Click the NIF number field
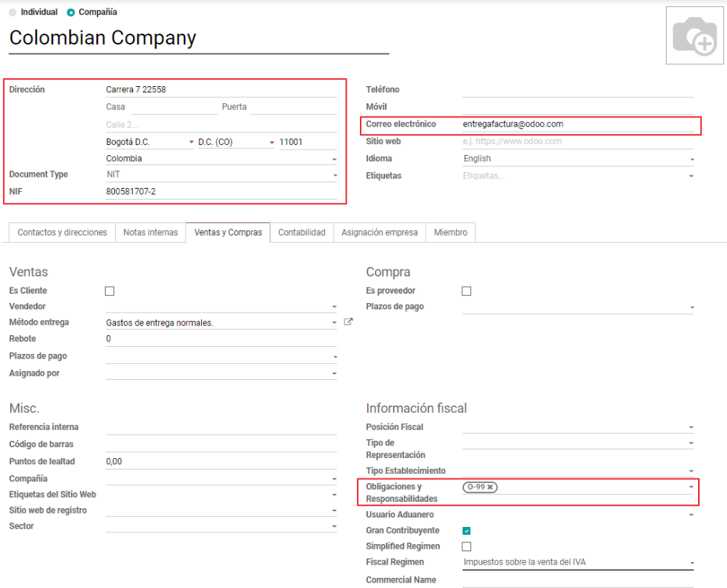The height and width of the screenshot is (588, 727). pyautogui.click(x=221, y=192)
